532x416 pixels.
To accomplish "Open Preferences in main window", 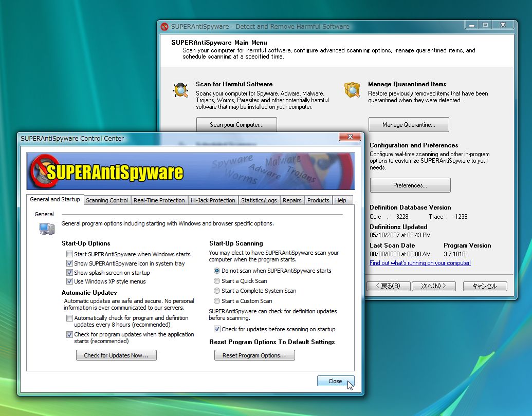I will click(x=410, y=185).
